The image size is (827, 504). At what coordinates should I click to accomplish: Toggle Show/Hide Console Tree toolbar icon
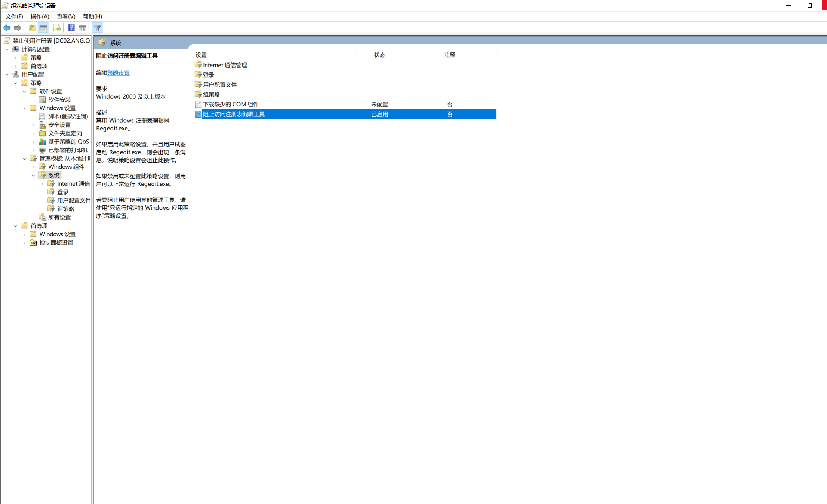coord(43,28)
